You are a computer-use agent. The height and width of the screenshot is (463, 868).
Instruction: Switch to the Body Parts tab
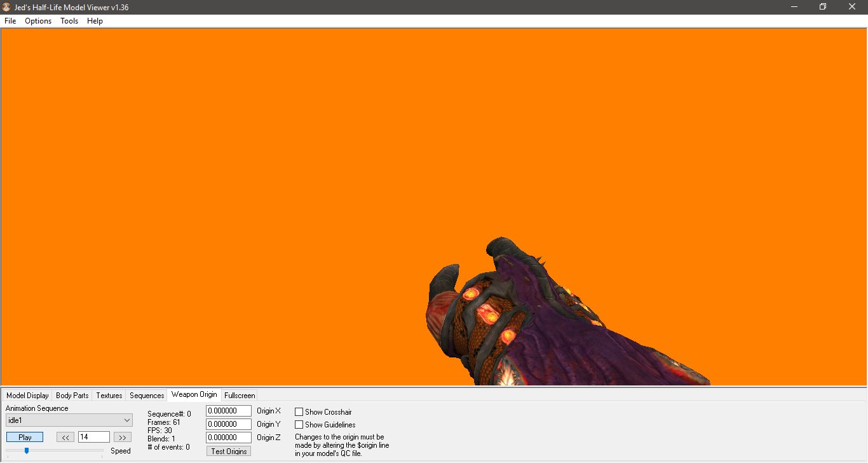pyautogui.click(x=72, y=395)
